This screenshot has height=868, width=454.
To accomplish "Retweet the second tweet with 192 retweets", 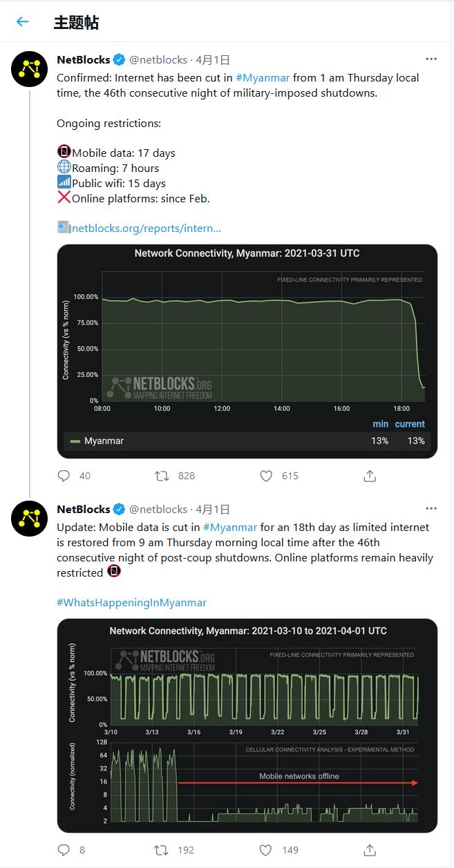I will [x=162, y=850].
